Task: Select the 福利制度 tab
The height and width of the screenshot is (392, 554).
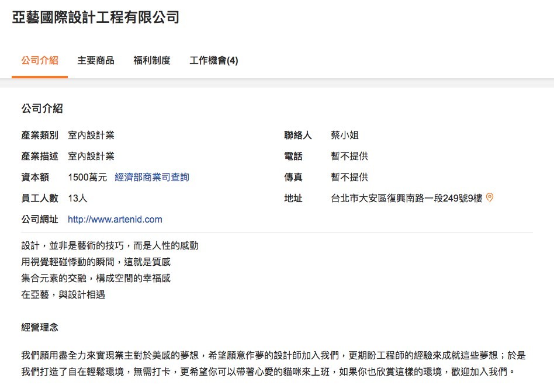Action: (152, 60)
